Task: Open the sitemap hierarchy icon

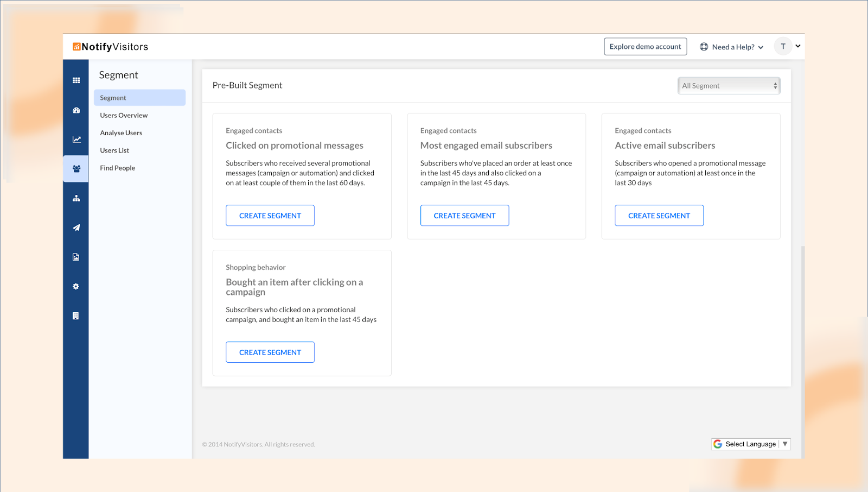Action: pos(76,198)
